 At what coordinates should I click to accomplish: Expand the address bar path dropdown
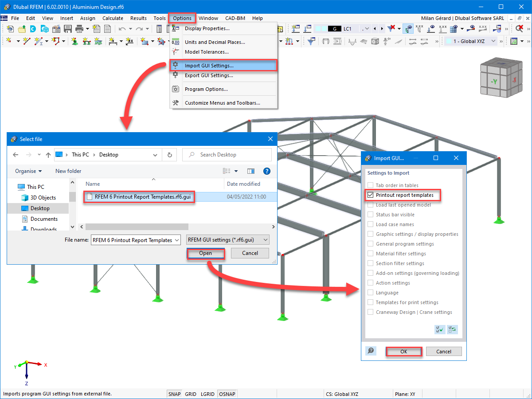[x=155, y=155]
